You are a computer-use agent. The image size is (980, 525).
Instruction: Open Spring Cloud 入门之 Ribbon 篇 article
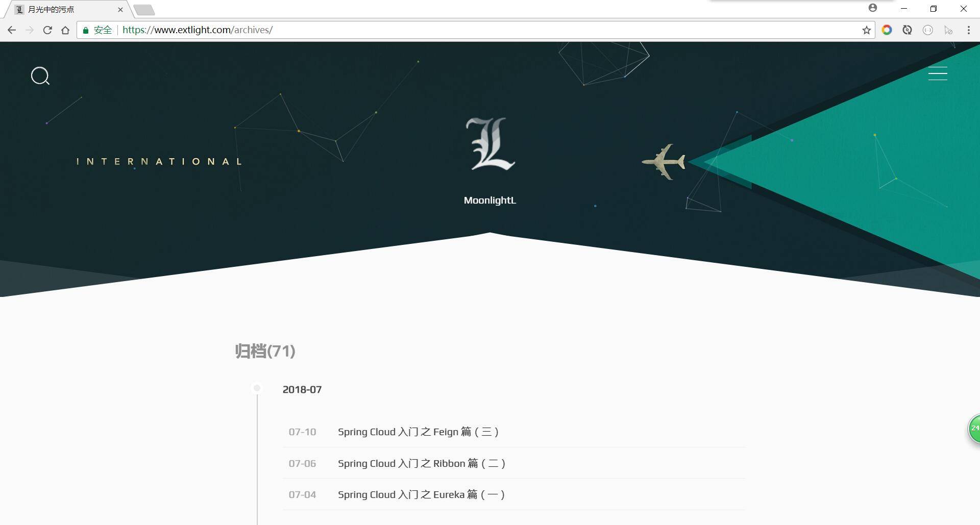click(422, 463)
